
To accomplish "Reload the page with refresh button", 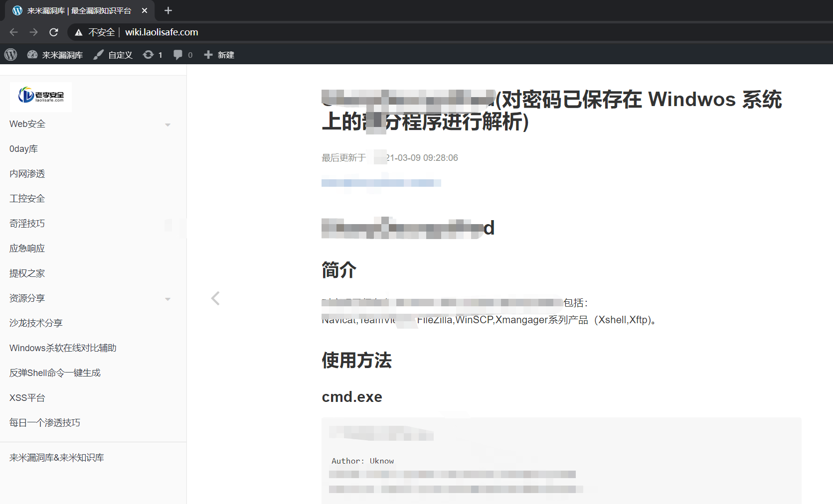I will 54,32.
